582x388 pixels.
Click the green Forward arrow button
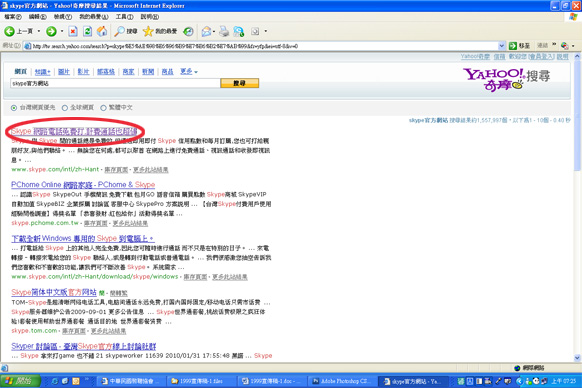[51, 31]
